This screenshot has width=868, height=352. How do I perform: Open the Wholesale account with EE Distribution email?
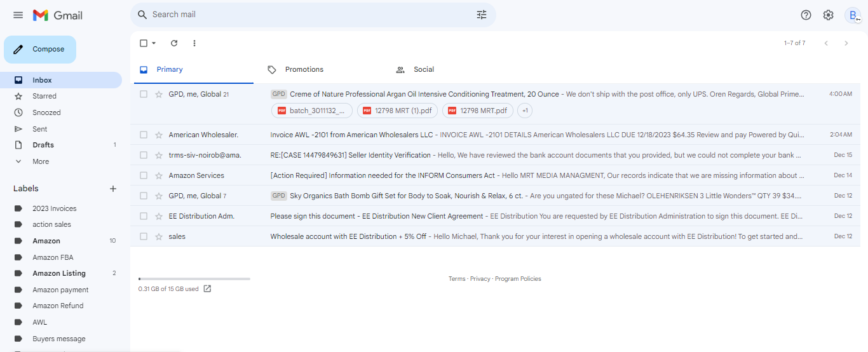[x=499, y=236]
